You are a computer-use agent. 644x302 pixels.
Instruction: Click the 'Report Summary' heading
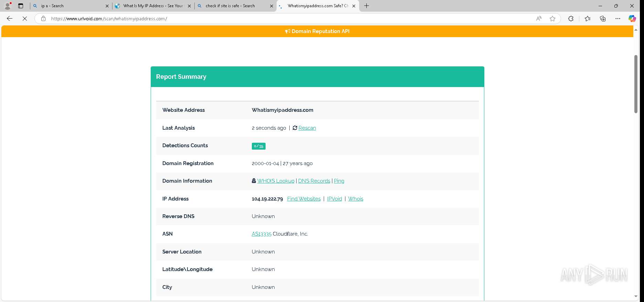pos(181,77)
